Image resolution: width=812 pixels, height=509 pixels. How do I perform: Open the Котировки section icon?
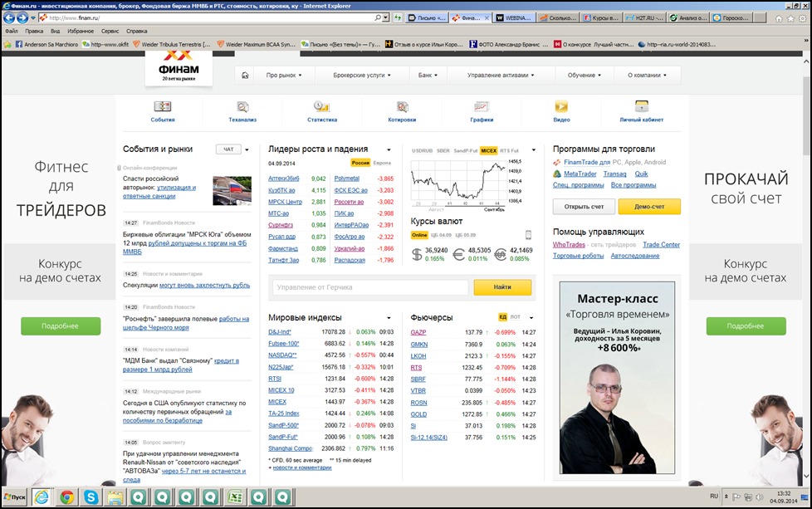click(402, 106)
